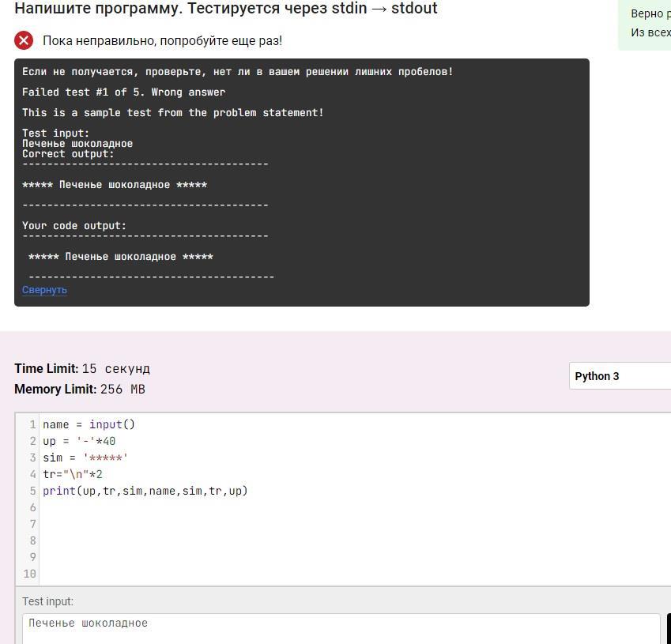Viewport: 671px width, 644px height.
Task: Click code line "up = '-'*40"
Action: (79, 441)
